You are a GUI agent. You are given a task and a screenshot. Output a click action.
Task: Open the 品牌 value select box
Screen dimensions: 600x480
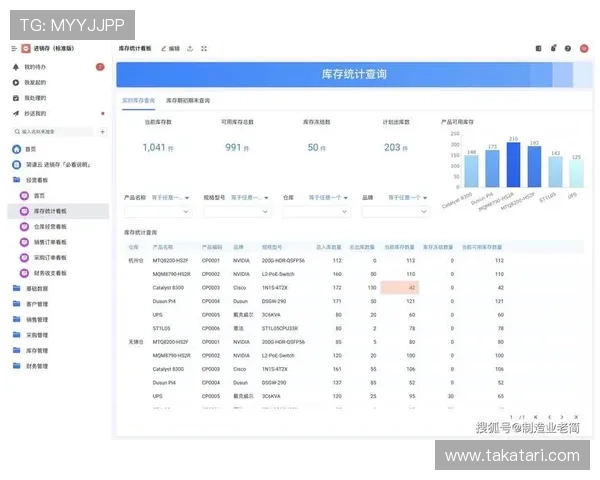396,211
